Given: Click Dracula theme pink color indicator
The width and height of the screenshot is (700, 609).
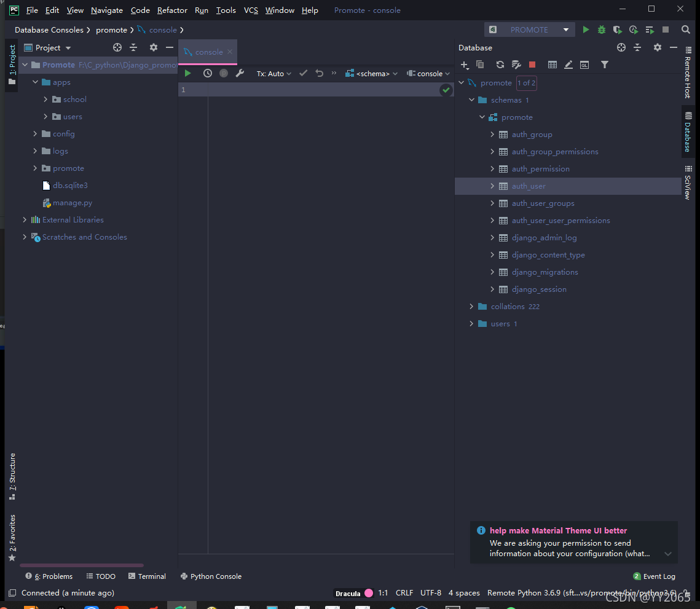Looking at the screenshot, I should pos(369,593).
